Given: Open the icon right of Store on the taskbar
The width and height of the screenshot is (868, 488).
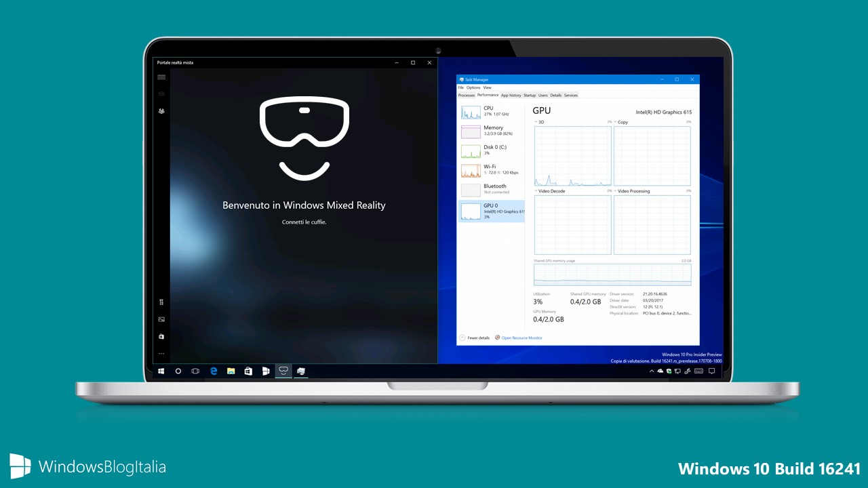Looking at the screenshot, I should [x=266, y=371].
